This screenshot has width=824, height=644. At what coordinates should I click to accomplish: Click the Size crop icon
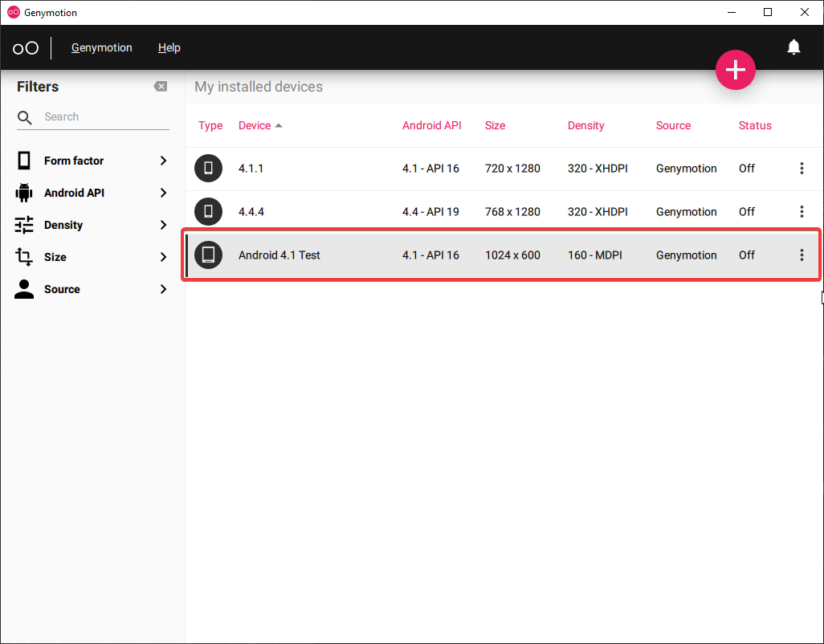point(24,257)
